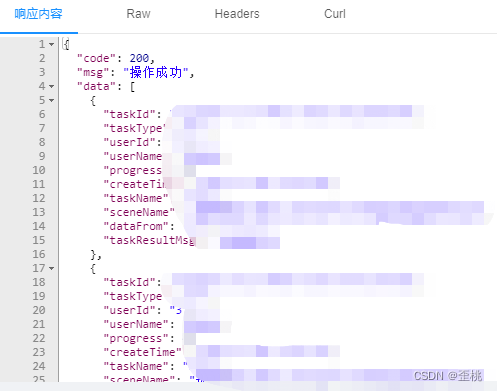Click line number 3 in the gutter
This screenshot has width=497, height=391.
click(42, 72)
